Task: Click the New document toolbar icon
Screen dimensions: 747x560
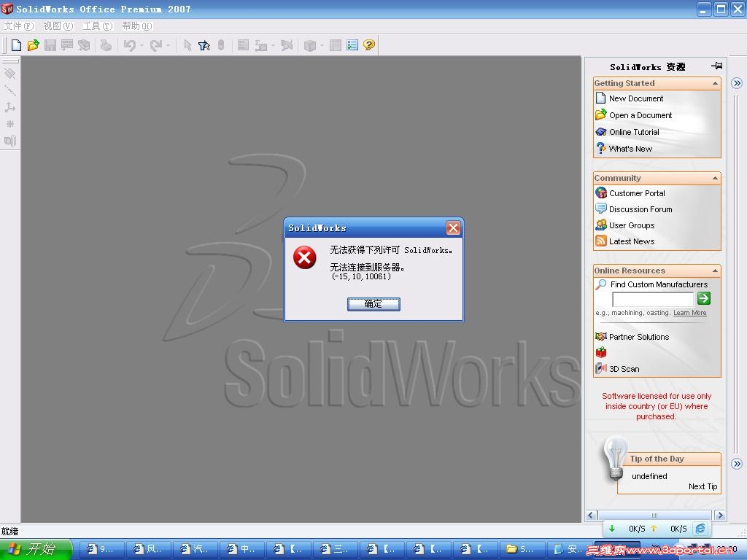Action: point(16,45)
